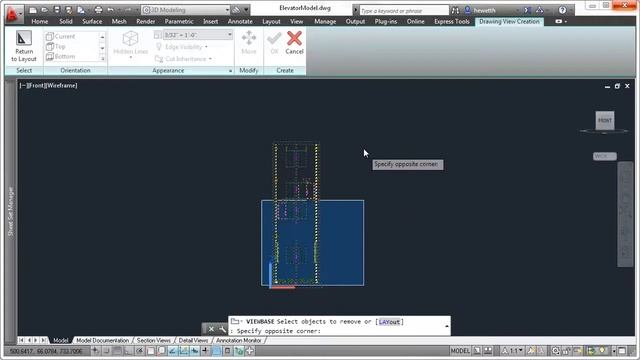Click the keyword search input field

pos(404,11)
